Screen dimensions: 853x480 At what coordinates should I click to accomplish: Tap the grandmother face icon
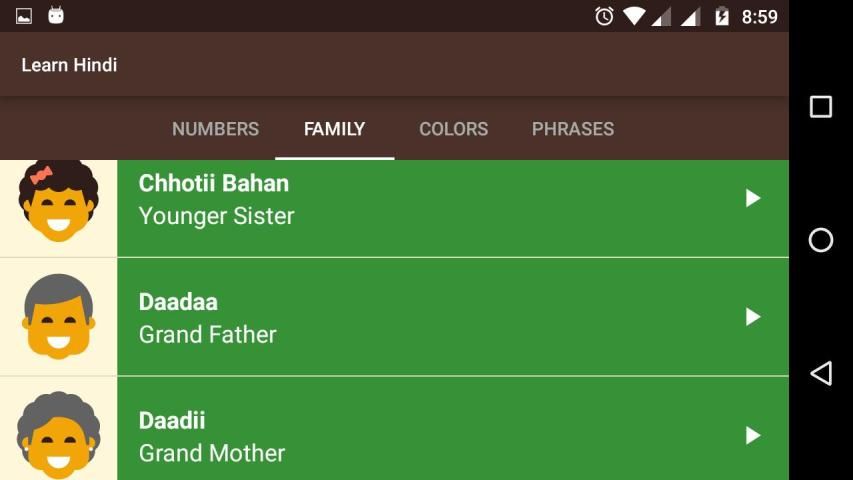tap(58, 435)
